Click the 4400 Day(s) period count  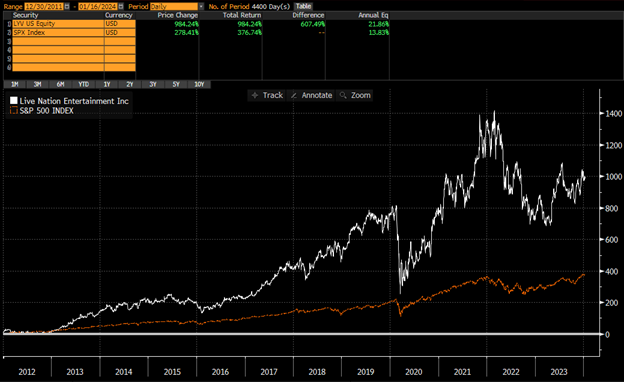271,6
